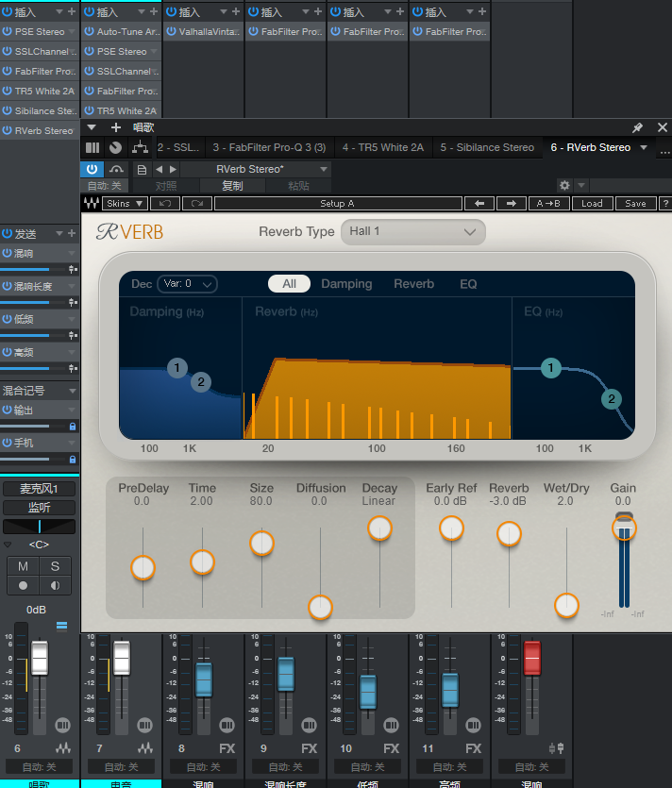The image size is (672, 788).
Task: Click Save preset button
Action: point(635,203)
